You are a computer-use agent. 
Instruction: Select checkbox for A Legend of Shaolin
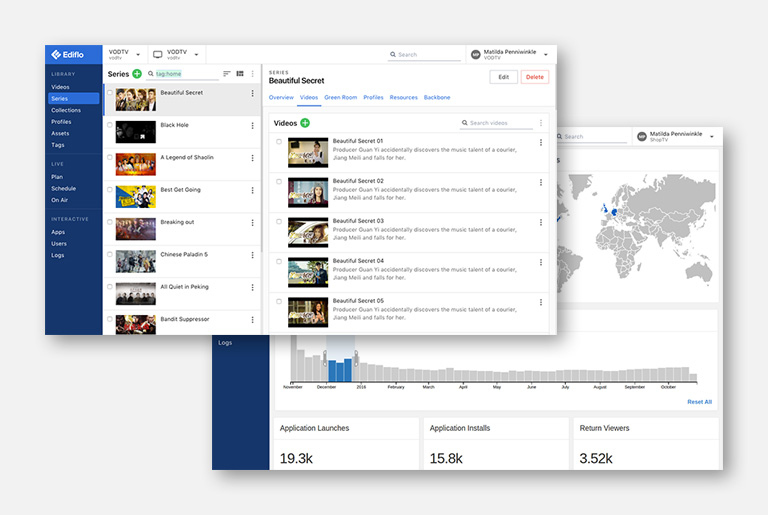[110, 157]
